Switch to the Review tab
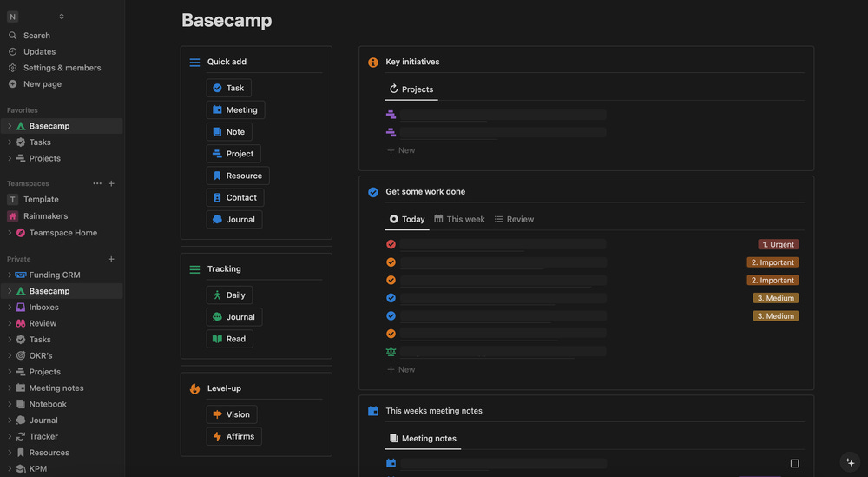 (x=514, y=220)
